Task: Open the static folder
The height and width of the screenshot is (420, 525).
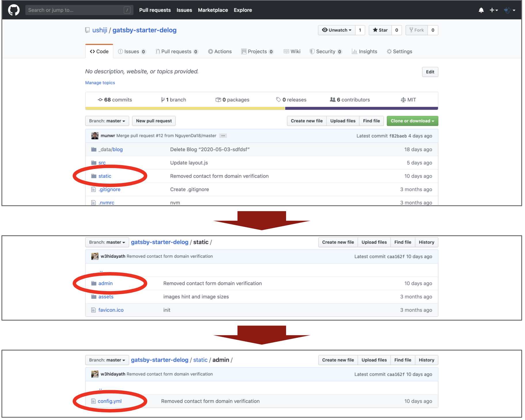Action: 105,176
